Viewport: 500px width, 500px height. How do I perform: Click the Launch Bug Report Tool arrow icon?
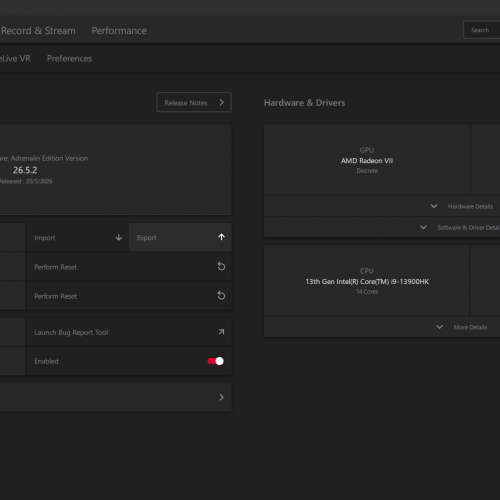click(x=221, y=332)
